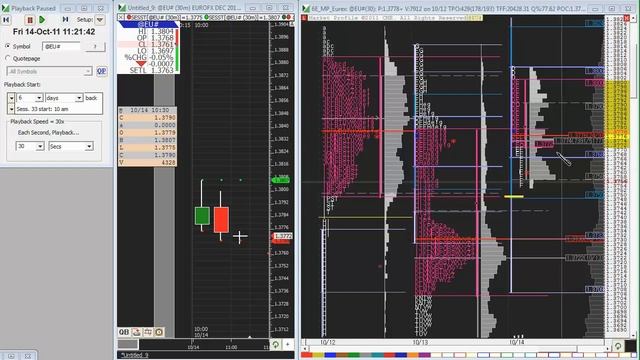
Task: Click the 6E_MP_Eurex window icon
Action: [x=306, y=8]
